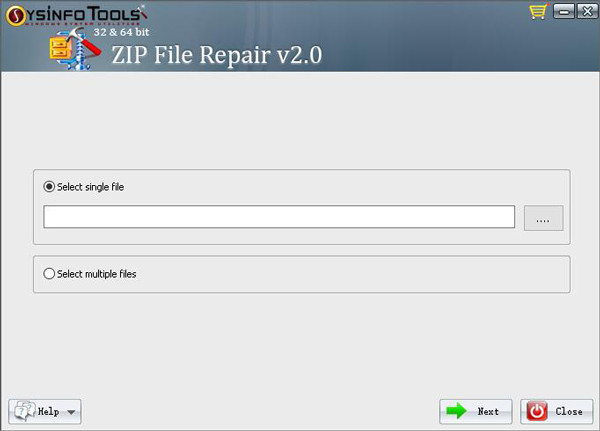The image size is (600, 431).
Task: Click the ZIP repair hammer app icon
Action: pos(75,49)
